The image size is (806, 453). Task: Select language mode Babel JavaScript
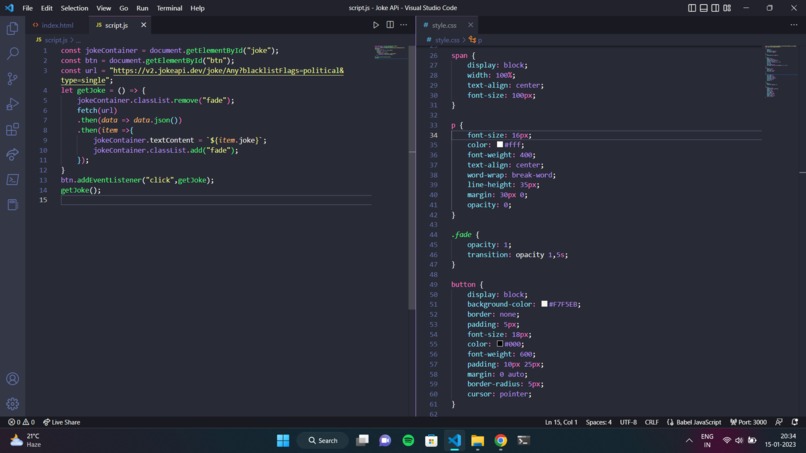click(694, 422)
